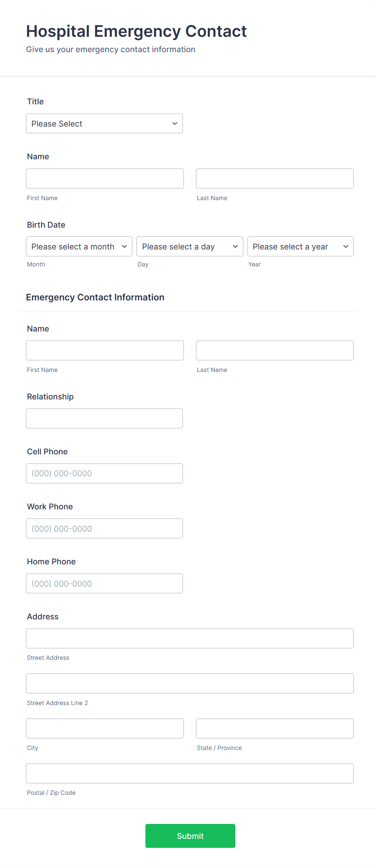
Task: Expand the month selector for Birth Date
Action: (79, 246)
